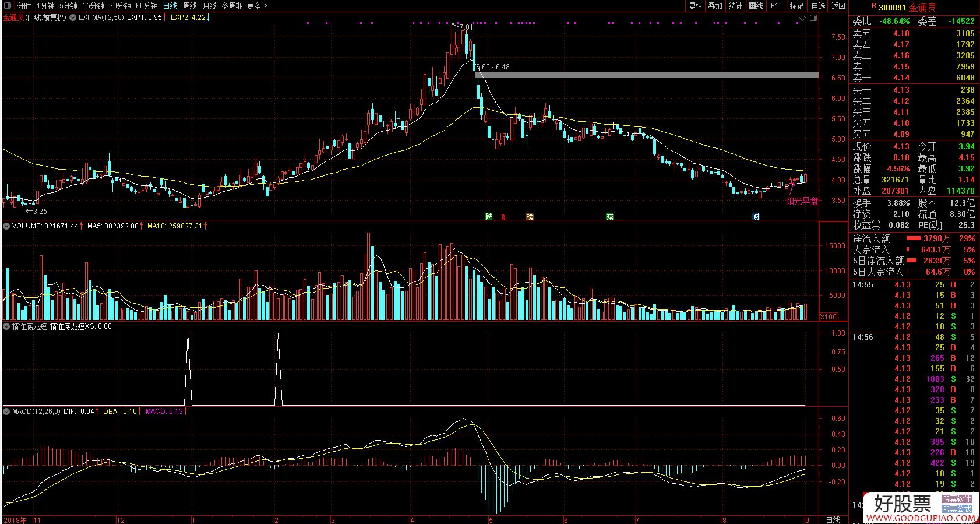The height and width of the screenshot is (524, 980).
Task: Click the 7.81 high price label
Action: point(466,27)
